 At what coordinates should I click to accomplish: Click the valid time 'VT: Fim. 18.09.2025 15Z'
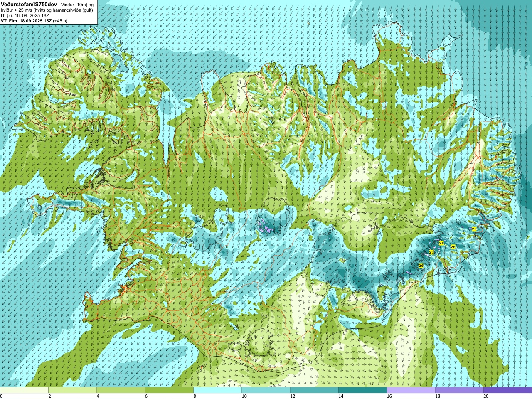(x=26, y=21)
